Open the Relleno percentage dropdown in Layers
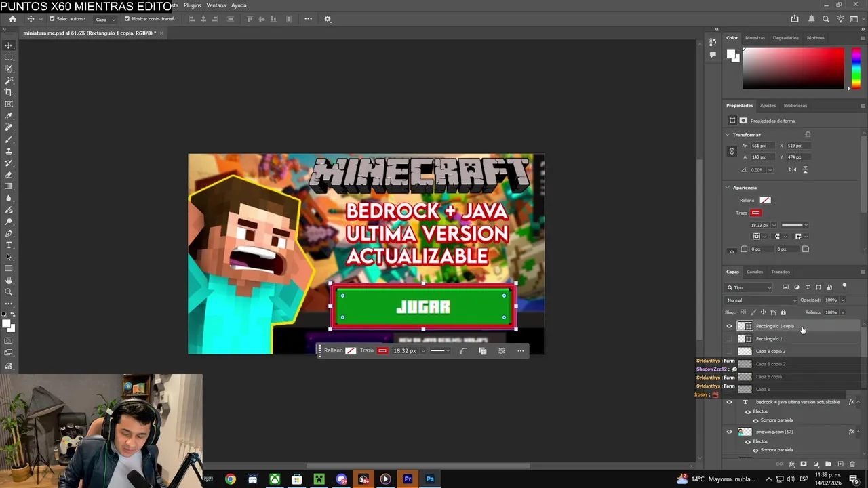The height and width of the screenshot is (488, 868). [843, 312]
